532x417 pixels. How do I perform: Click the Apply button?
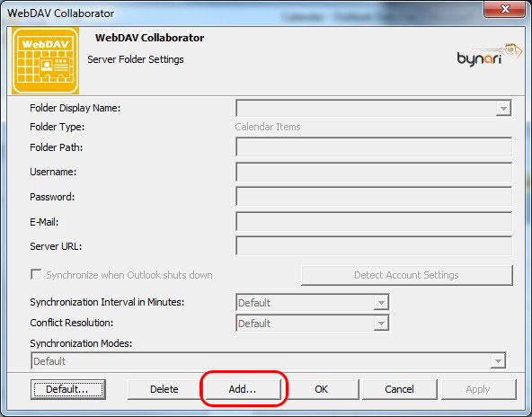(478, 389)
